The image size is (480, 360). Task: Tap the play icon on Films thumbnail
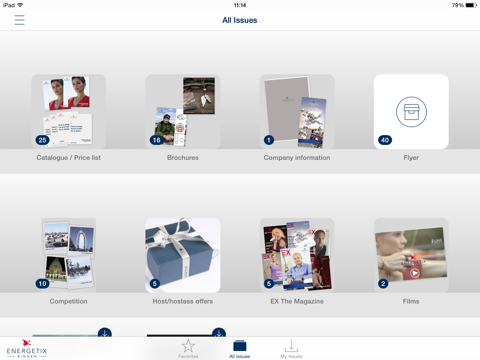click(x=414, y=273)
